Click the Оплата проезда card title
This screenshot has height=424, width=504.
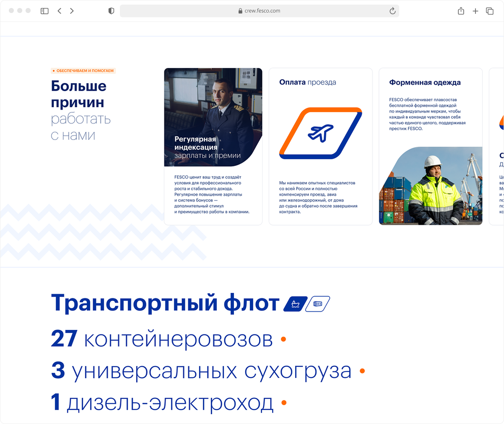[x=307, y=82]
